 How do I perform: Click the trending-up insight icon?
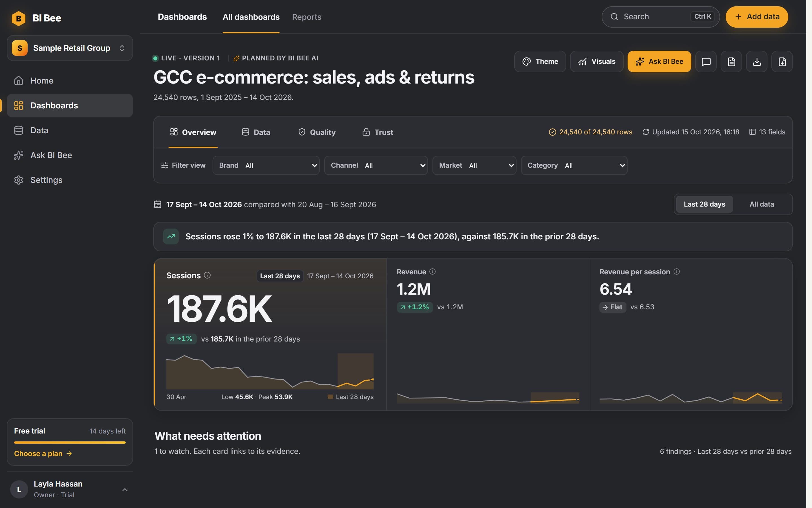(x=171, y=236)
